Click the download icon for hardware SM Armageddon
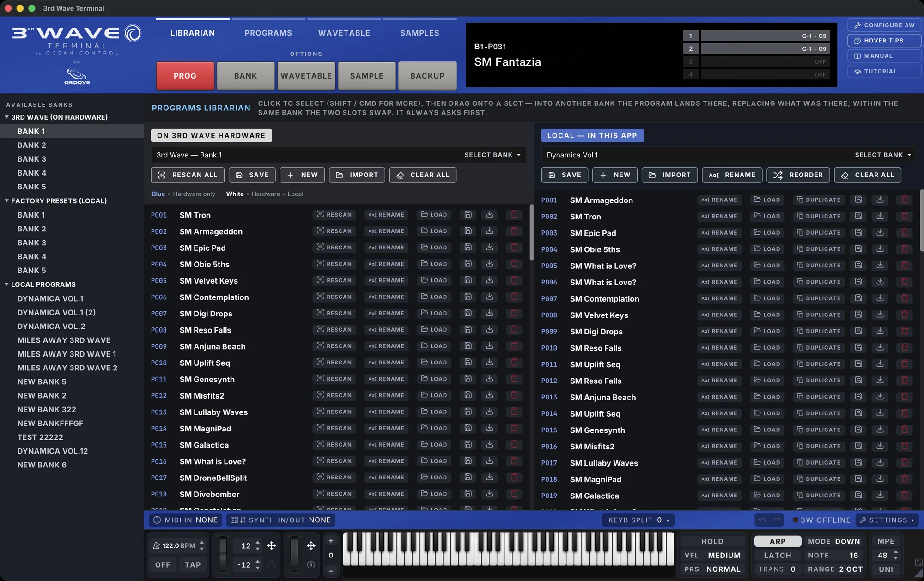 (490, 231)
